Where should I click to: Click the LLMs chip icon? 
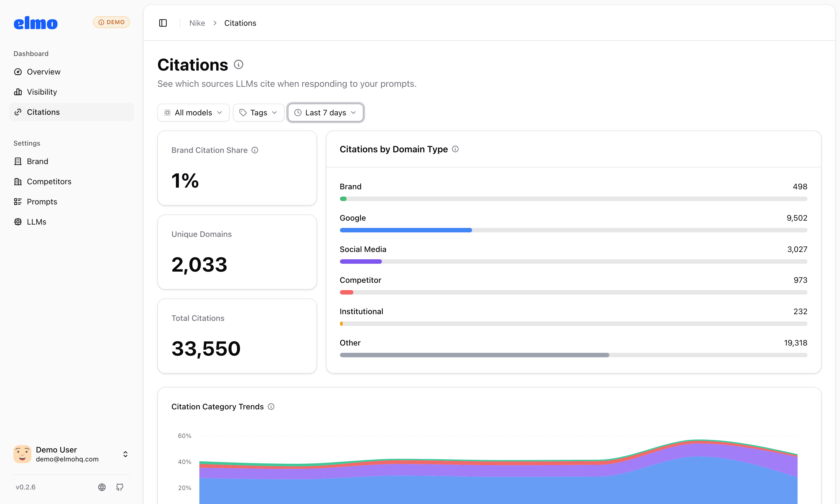(x=18, y=222)
